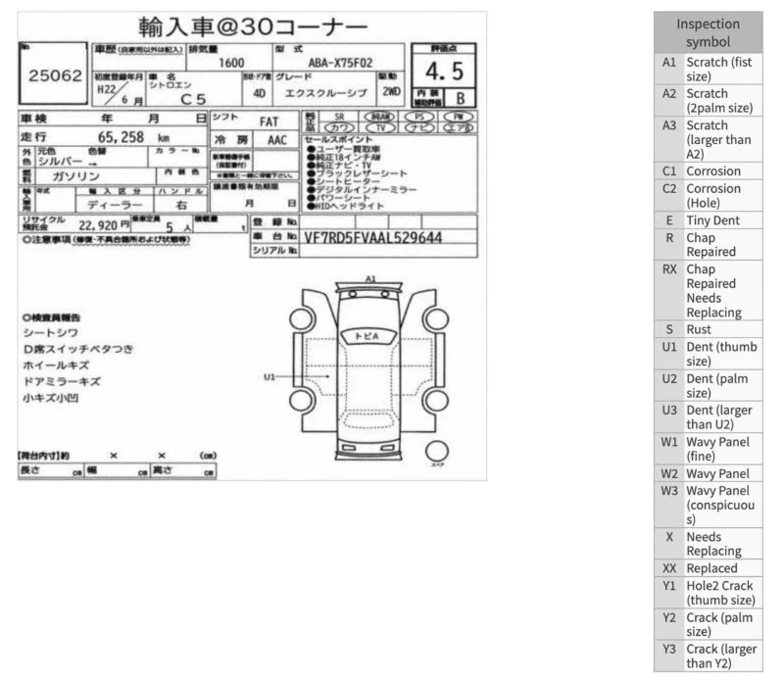Image resolution: width=784 pixels, height=680 pixels.
Task: Select the PW power window badge
Action: [x=459, y=117]
